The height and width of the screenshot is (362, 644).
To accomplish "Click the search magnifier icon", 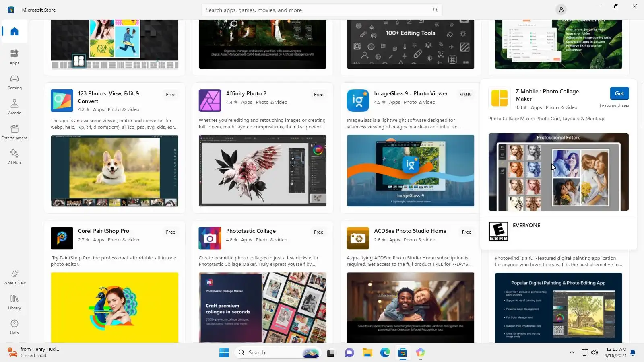I will click(x=435, y=10).
